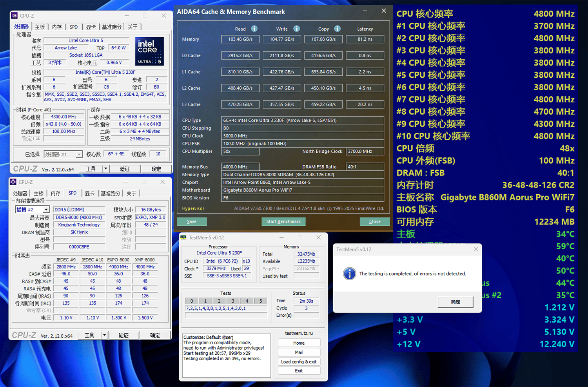Click the CPU Clock field 5000.0 MHz
Image resolution: width=588 pixels, height=387 pixels.
303,136
